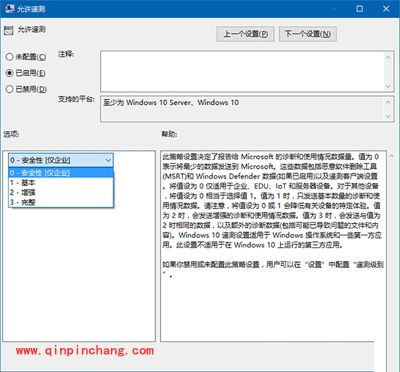Screen dimensions: 400x372
Task: Click supported platforms scroll up arrow
Action: 388,102
